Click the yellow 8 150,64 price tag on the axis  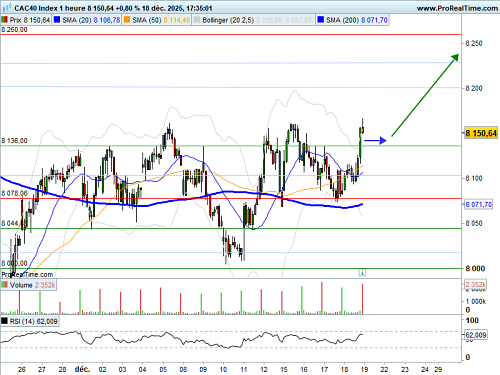coord(481,133)
